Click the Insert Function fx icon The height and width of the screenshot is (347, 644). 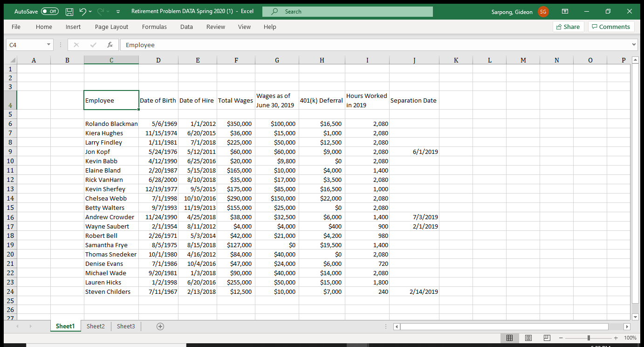coord(110,45)
